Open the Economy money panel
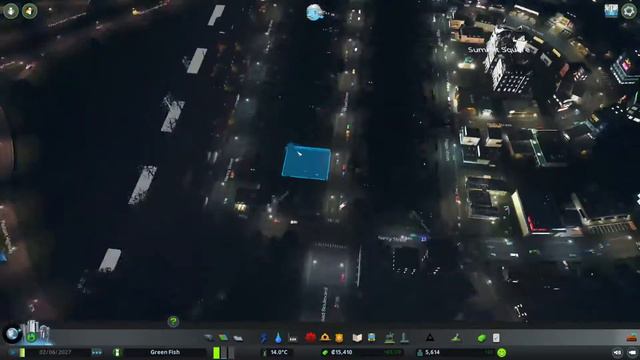 [482, 338]
